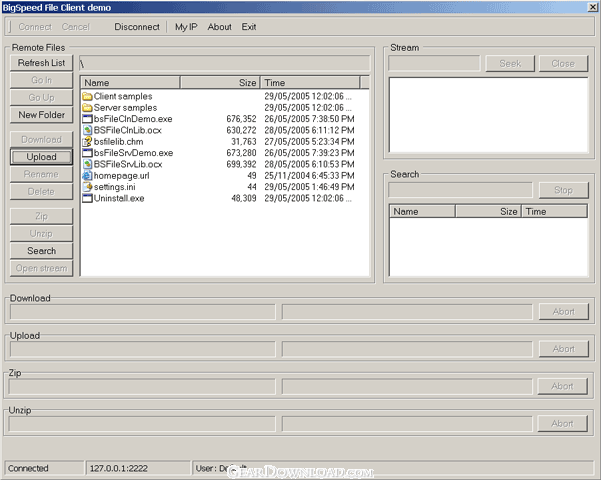Select the 'settings.ini' file name

pyautogui.click(x=115, y=187)
